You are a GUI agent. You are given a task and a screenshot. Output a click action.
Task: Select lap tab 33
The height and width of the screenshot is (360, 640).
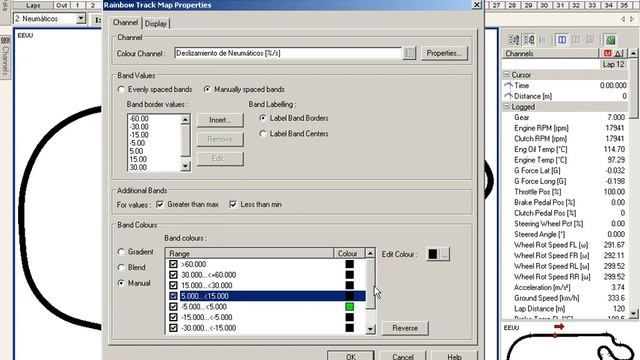point(592,5)
